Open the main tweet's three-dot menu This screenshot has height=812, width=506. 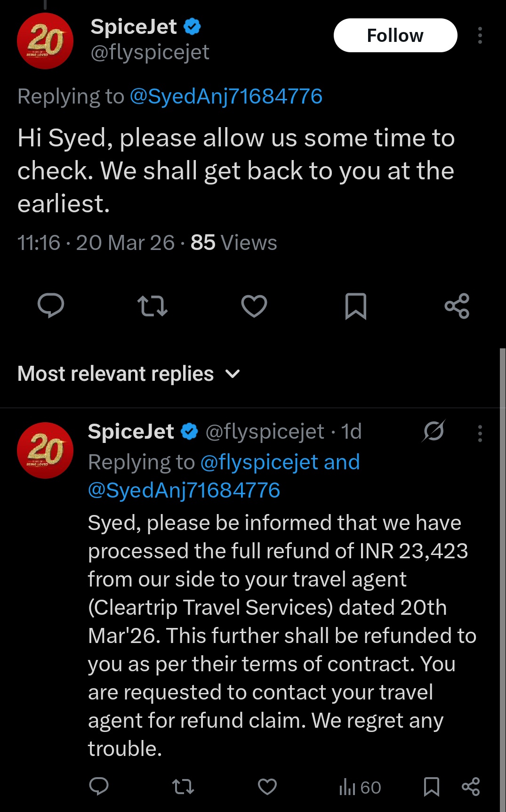480,35
